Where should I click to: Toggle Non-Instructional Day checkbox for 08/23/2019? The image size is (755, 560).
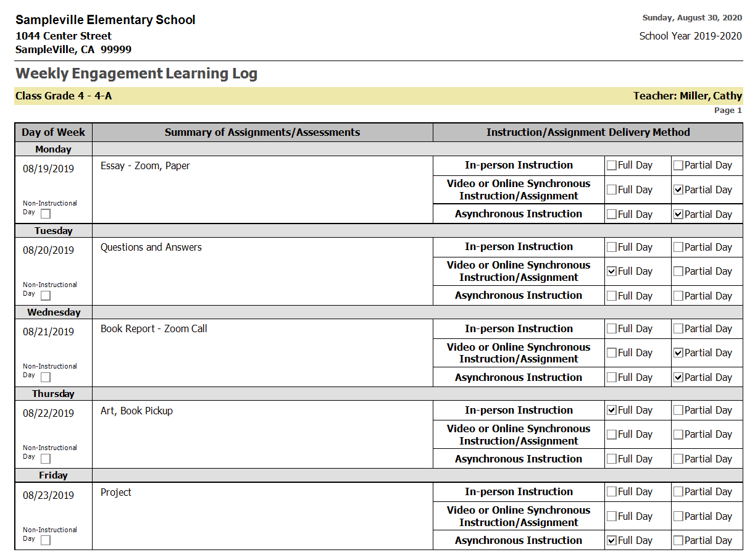click(46, 540)
